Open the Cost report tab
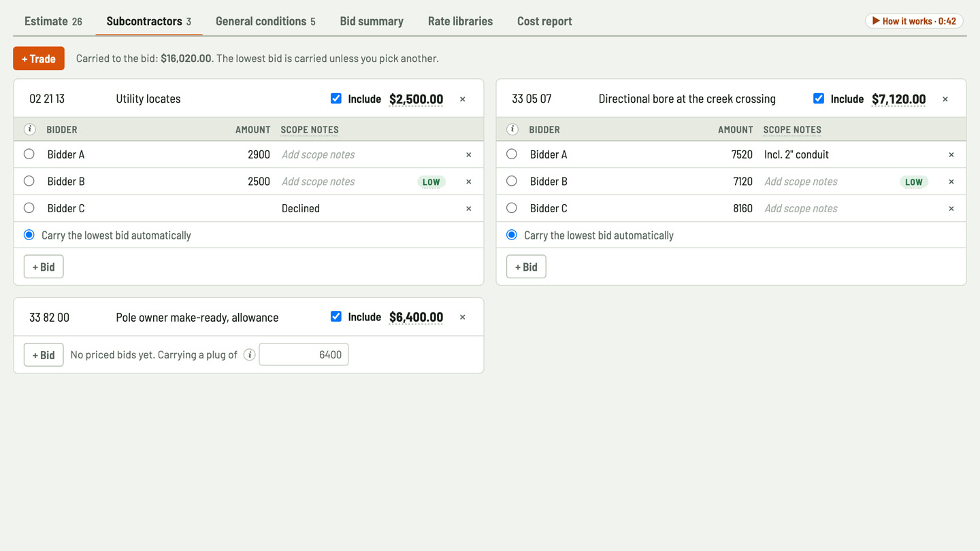Screen dimensions: 980x551 pos(544,21)
